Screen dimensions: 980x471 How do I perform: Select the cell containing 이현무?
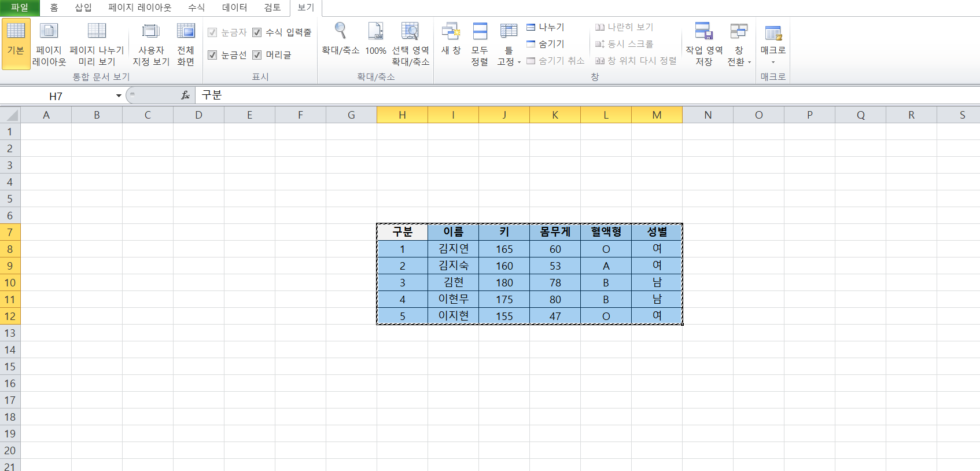tap(453, 299)
